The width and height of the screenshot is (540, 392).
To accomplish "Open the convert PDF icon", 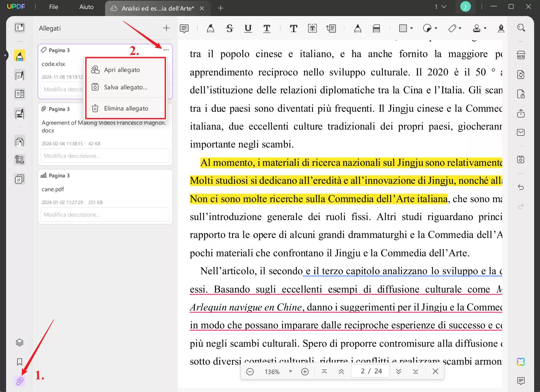I will (521, 75).
